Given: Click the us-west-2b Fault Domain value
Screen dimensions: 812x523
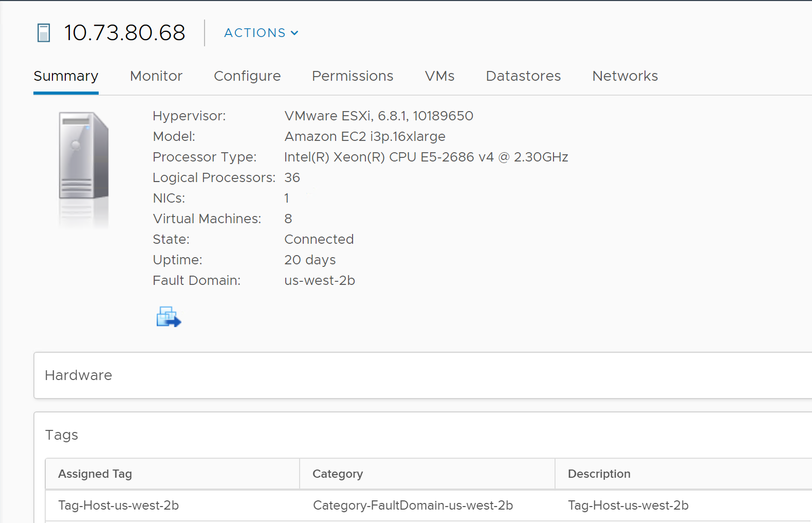Looking at the screenshot, I should click(x=320, y=281).
